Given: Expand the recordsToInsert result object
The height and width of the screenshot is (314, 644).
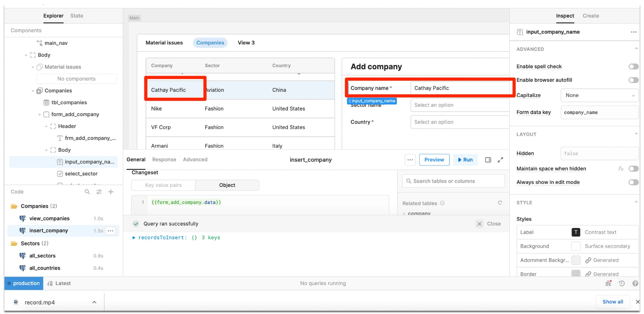Looking at the screenshot, I should point(134,238).
